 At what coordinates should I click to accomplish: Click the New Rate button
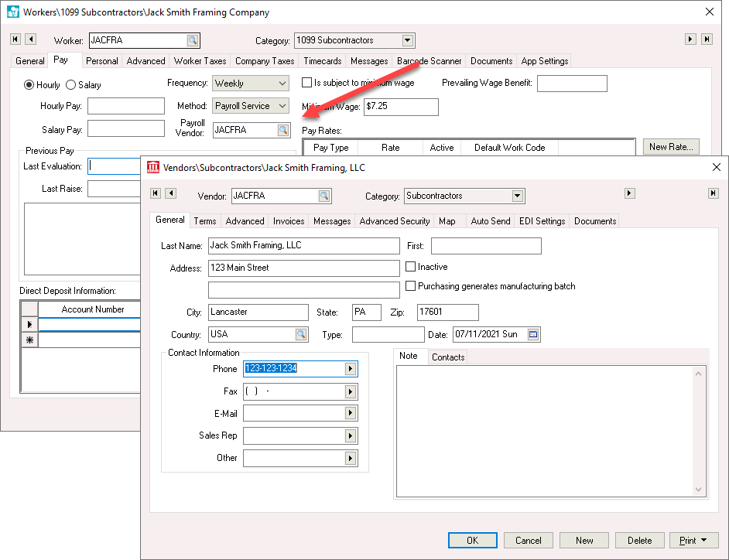[671, 147]
